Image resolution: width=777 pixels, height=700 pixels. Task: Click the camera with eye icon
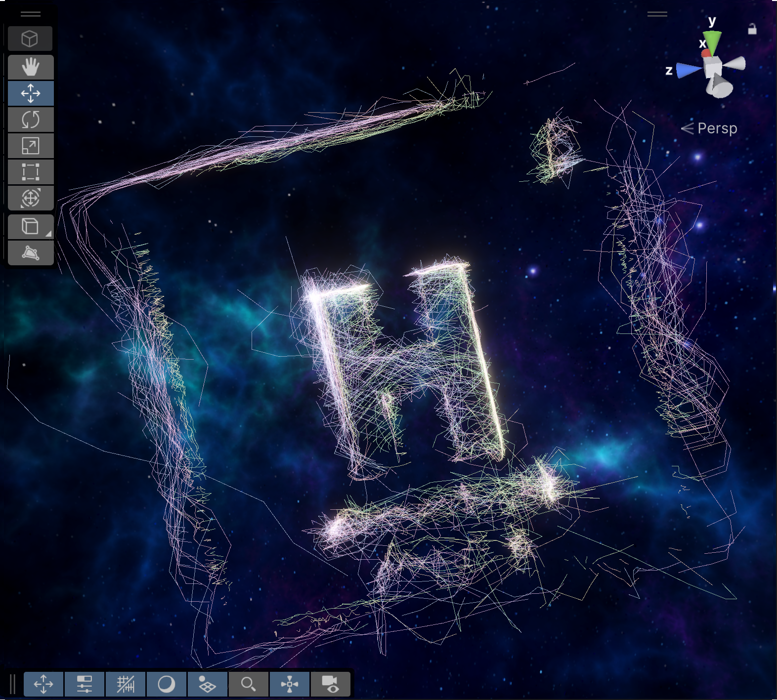[330, 684]
